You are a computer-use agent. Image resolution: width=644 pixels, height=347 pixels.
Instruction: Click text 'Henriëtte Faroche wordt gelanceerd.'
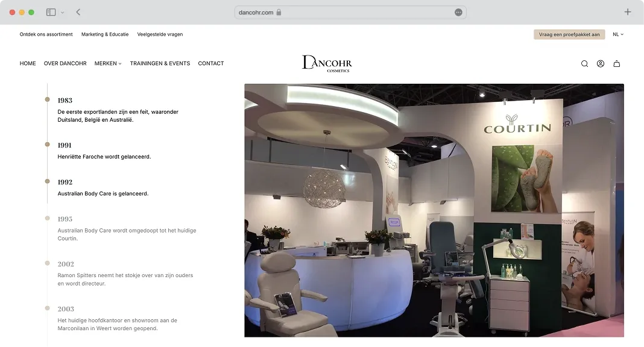point(104,157)
